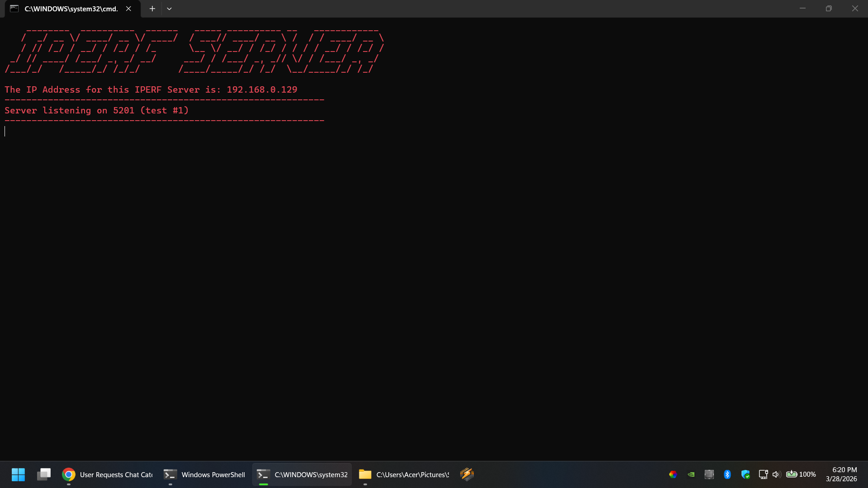Viewport: 868px width, 488px height.
Task: Open the volume speaker control
Action: [776, 474]
